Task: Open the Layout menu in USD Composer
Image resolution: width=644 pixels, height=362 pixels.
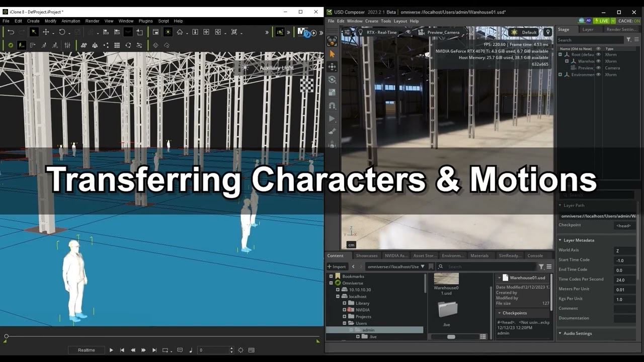Action: pyautogui.click(x=400, y=21)
